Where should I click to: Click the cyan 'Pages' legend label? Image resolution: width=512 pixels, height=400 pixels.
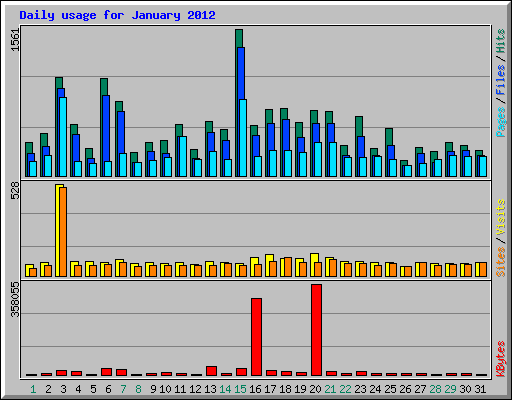(x=500, y=122)
